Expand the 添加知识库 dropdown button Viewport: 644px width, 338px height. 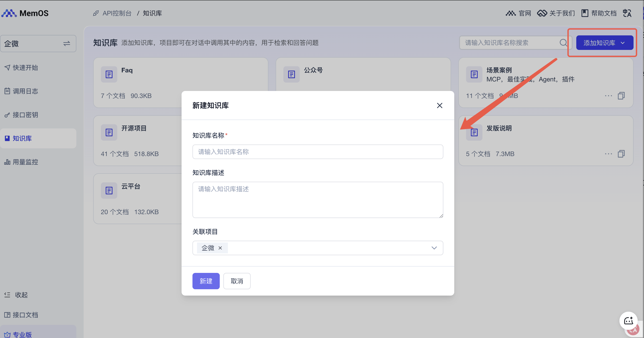pos(604,43)
